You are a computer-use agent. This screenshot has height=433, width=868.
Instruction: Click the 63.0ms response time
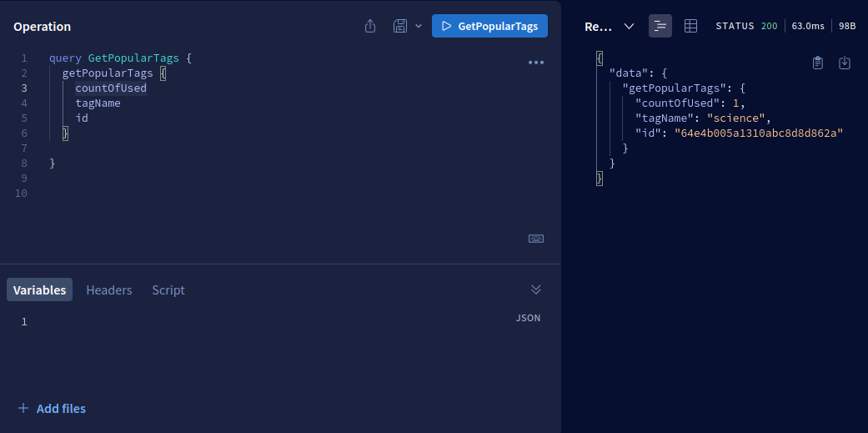click(x=808, y=26)
